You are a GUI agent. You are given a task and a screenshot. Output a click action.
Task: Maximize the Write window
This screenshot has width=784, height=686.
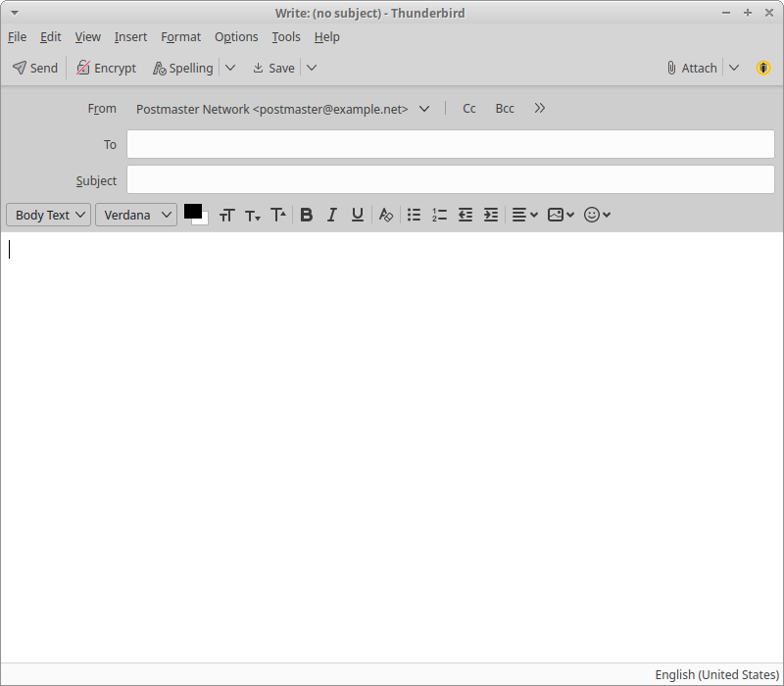[x=748, y=13]
